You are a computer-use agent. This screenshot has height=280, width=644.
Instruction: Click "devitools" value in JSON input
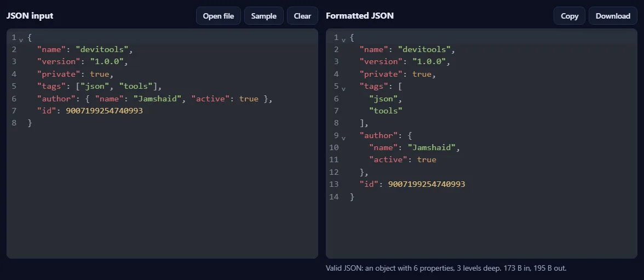(x=102, y=49)
